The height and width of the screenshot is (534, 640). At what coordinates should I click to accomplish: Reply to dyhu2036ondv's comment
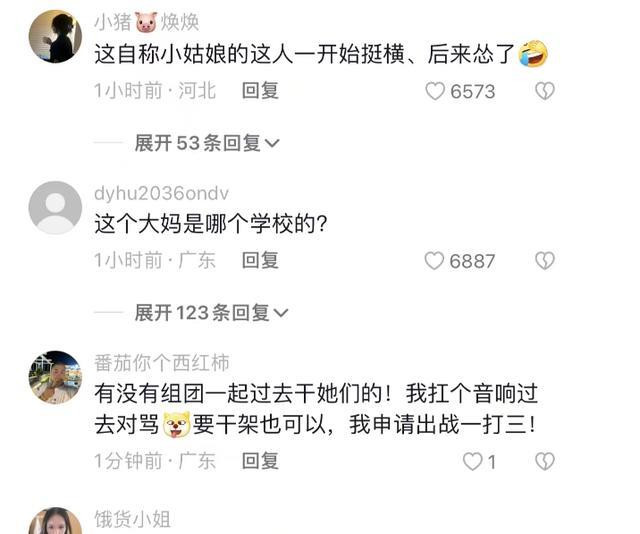[260, 260]
